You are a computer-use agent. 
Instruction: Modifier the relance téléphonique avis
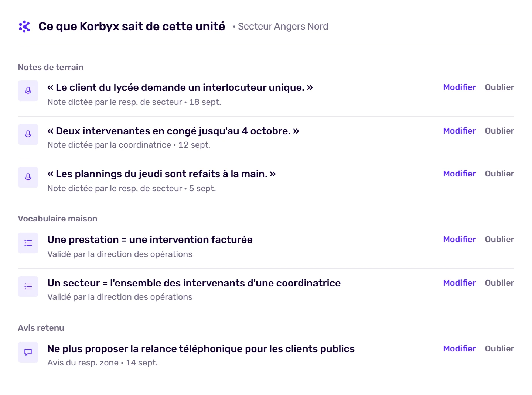pyautogui.click(x=460, y=349)
